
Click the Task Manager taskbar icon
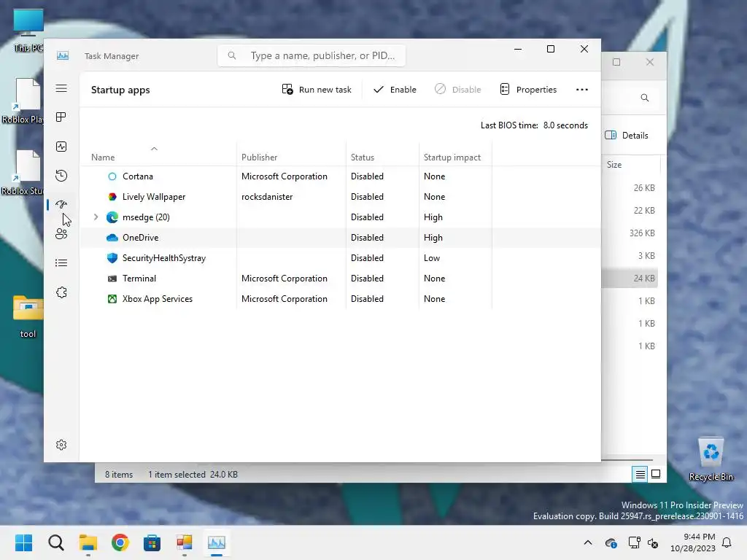tap(216, 542)
